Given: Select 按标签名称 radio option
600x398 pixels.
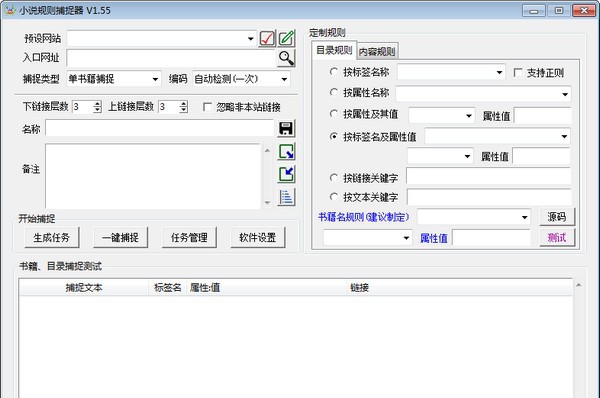Looking at the screenshot, I should pos(334,72).
